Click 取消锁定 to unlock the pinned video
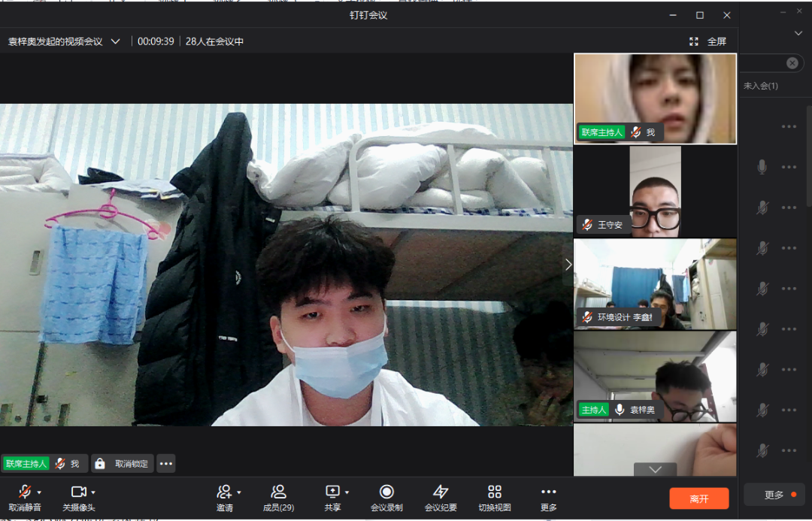Viewport: 812px width, 521px height. click(123, 464)
